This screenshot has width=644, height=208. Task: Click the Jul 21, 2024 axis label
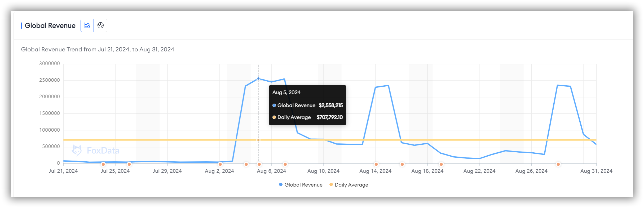(63, 171)
